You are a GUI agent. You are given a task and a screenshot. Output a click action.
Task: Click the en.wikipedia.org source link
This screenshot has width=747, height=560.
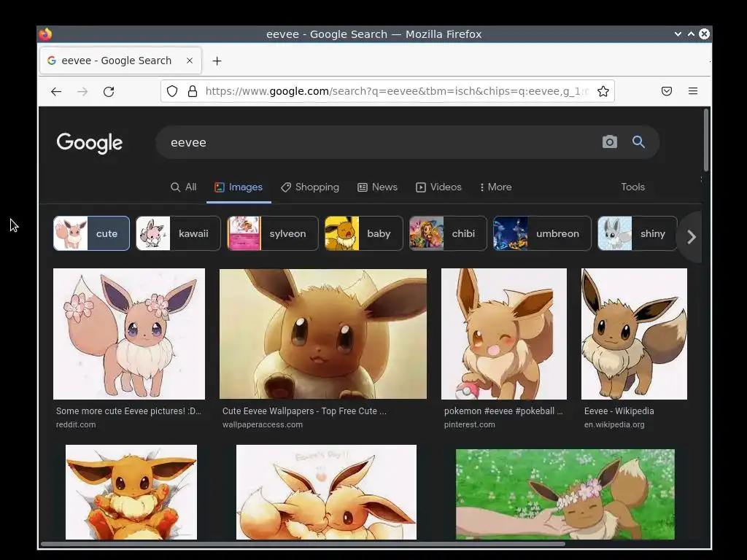[614, 424]
